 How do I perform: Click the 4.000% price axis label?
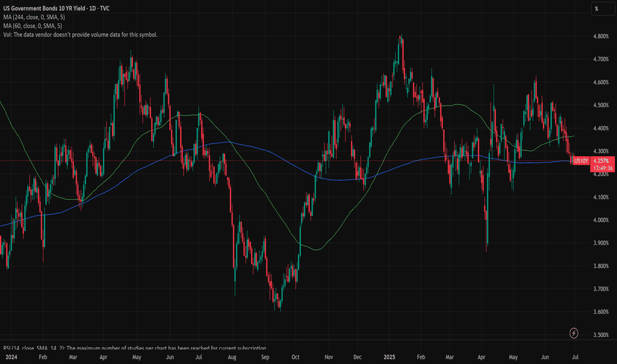[x=601, y=220]
